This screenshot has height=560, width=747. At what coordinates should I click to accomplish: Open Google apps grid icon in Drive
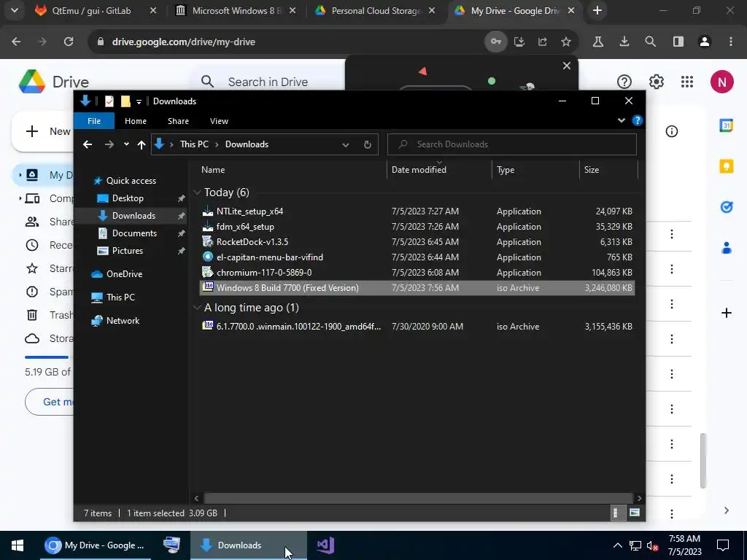point(687,82)
